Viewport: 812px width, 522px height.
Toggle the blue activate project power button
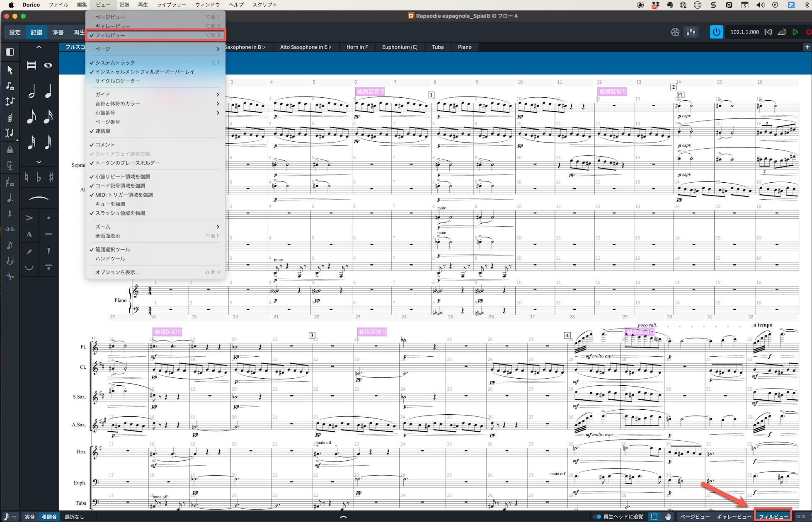716,32
